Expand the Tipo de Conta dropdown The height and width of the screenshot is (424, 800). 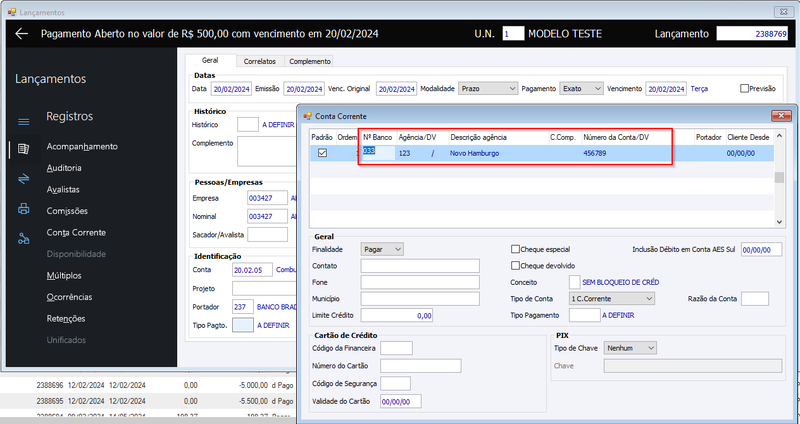click(x=612, y=298)
